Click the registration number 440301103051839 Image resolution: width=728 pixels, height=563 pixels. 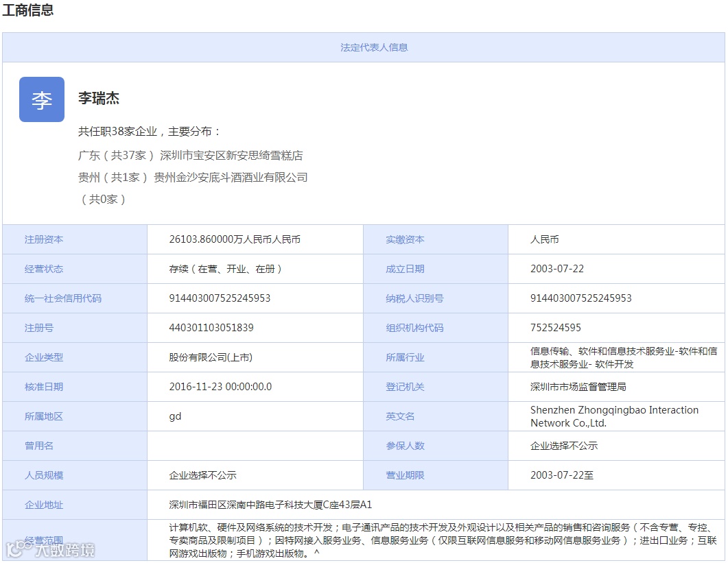[x=211, y=328]
